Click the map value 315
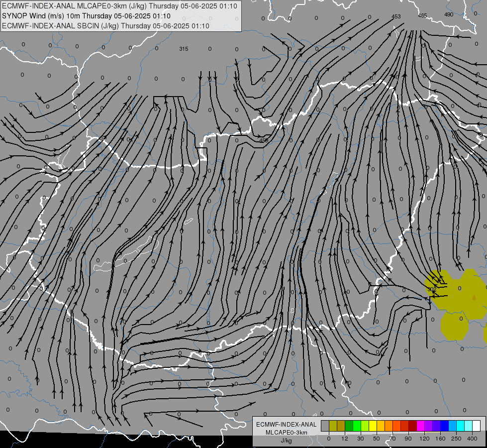487x448 pixels. 184,49
